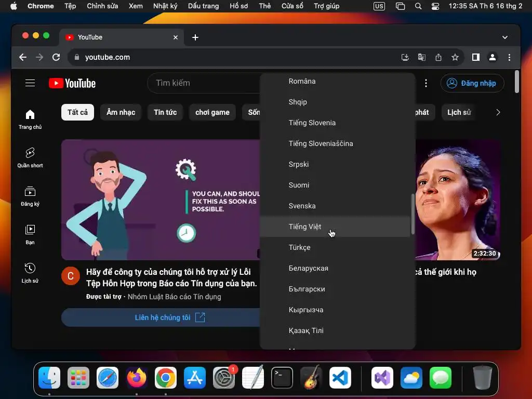Select Türkçe language
532x399 pixels.
(x=335, y=247)
